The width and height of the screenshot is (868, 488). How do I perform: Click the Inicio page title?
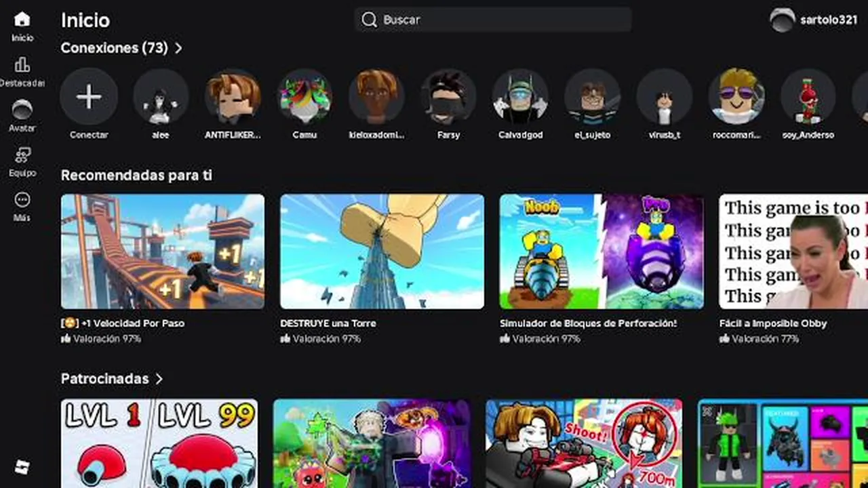[85, 20]
